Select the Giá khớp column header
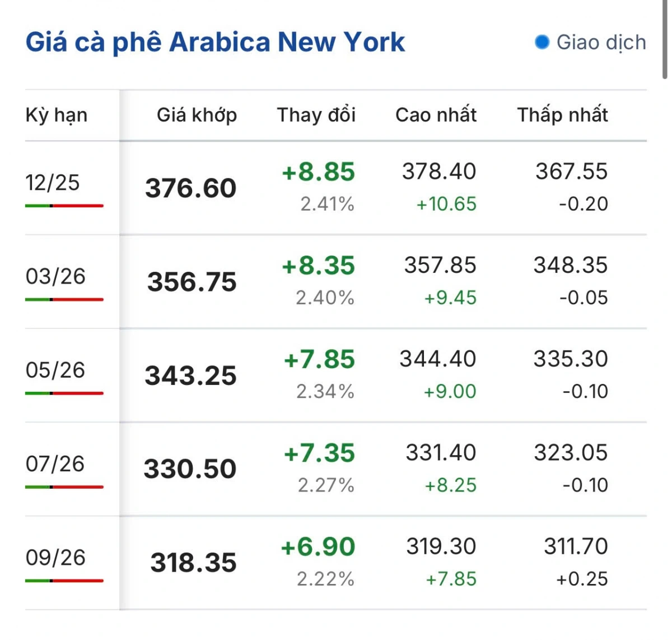Viewport: 672px width, 640px height. pyautogui.click(x=197, y=115)
